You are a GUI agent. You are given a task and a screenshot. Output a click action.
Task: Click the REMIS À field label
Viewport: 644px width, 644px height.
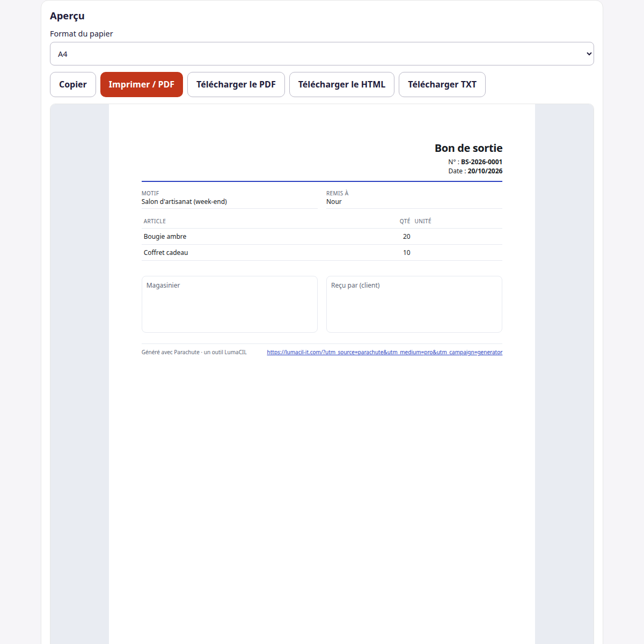(337, 193)
